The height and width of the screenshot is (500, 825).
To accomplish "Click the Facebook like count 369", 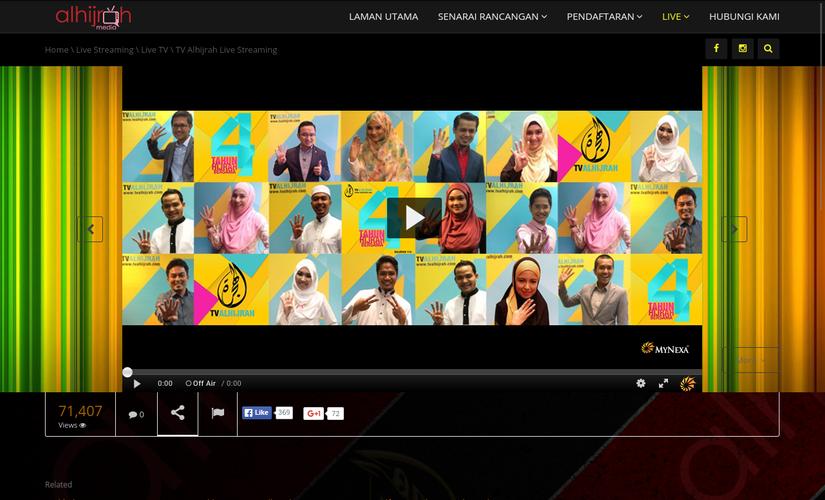I will (x=284, y=413).
